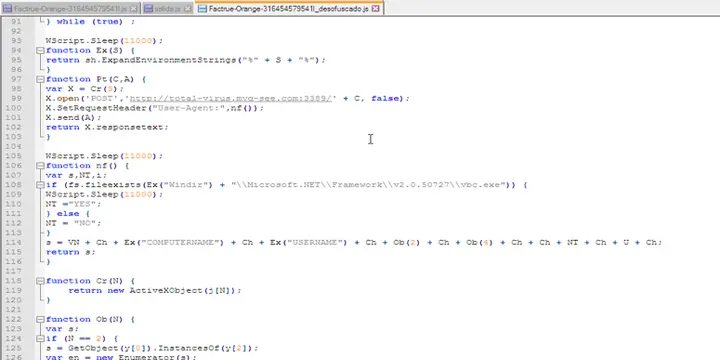This screenshot has width=720, height=360.
Task: Click the Ob(4) call on line 114
Action: (479, 242)
